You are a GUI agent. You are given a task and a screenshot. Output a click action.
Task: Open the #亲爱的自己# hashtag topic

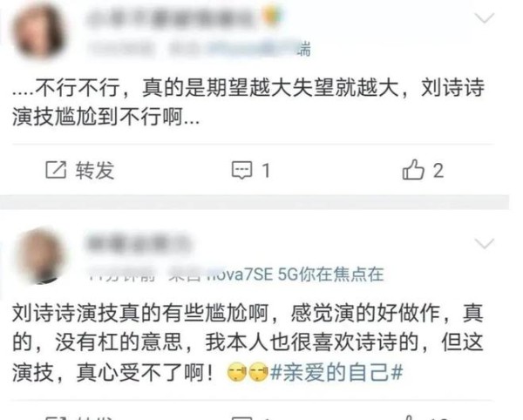click(336, 372)
